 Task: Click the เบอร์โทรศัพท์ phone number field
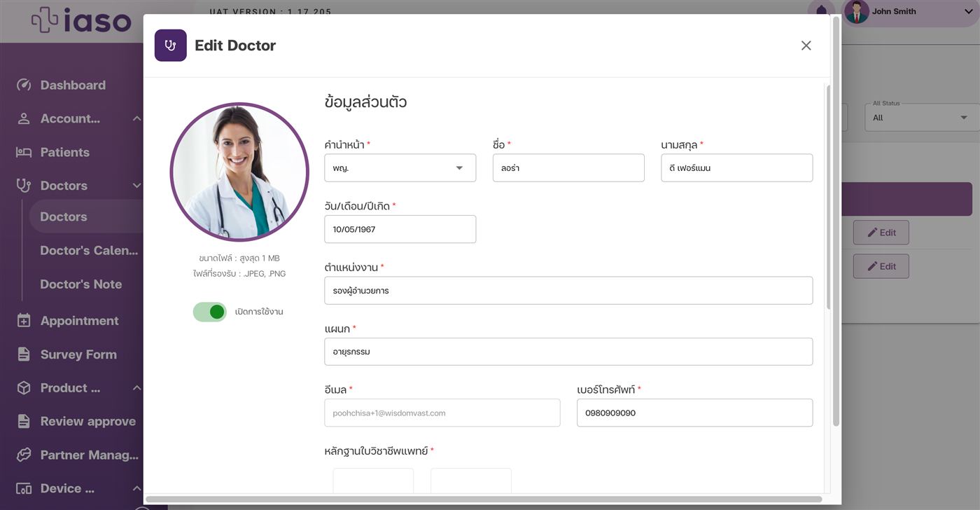tap(694, 413)
